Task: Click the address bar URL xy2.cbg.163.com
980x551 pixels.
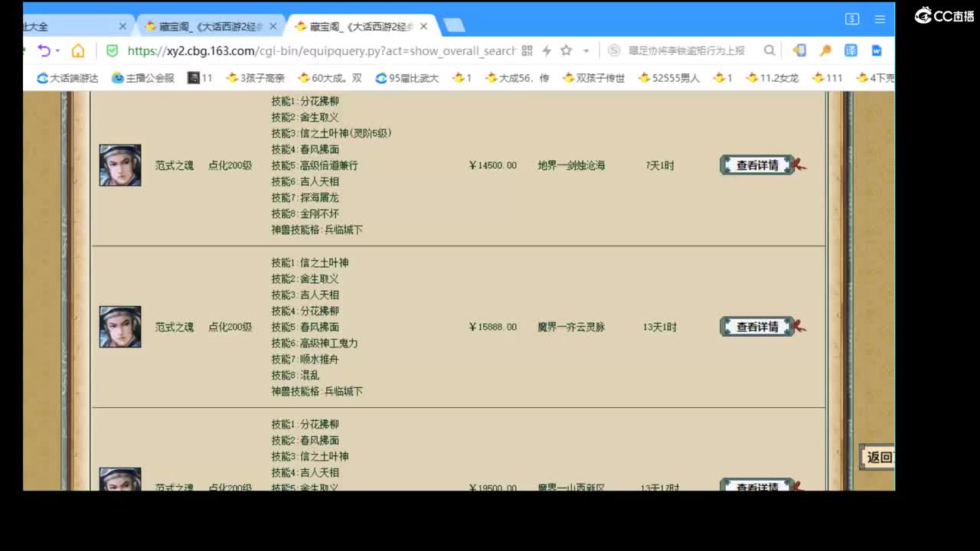Action: click(322, 51)
